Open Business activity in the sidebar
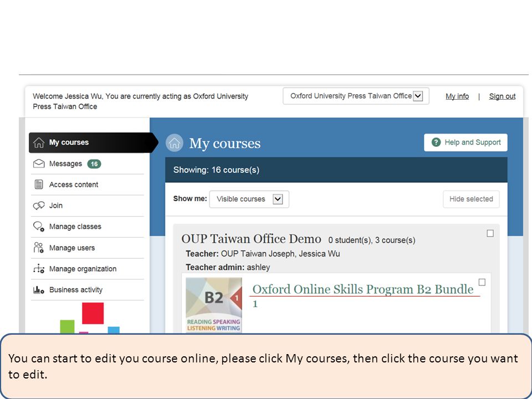The width and height of the screenshot is (532, 399). click(88, 290)
